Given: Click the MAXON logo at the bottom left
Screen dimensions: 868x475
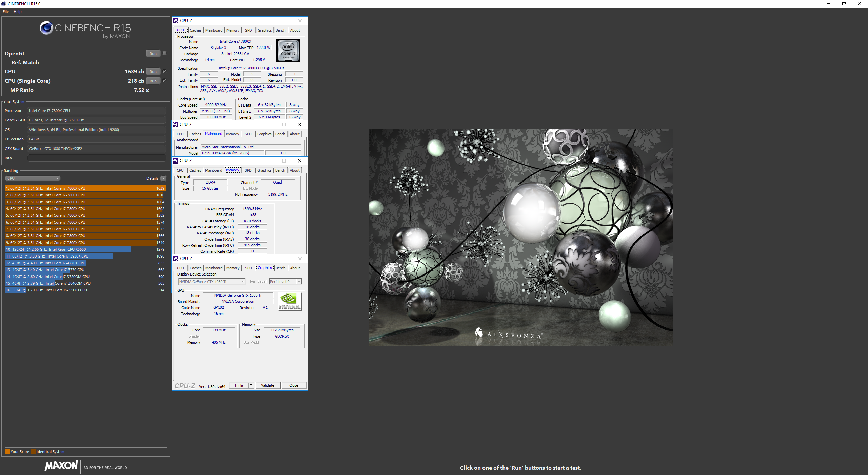Looking at the screenshot, I should (x=61, y=466).
